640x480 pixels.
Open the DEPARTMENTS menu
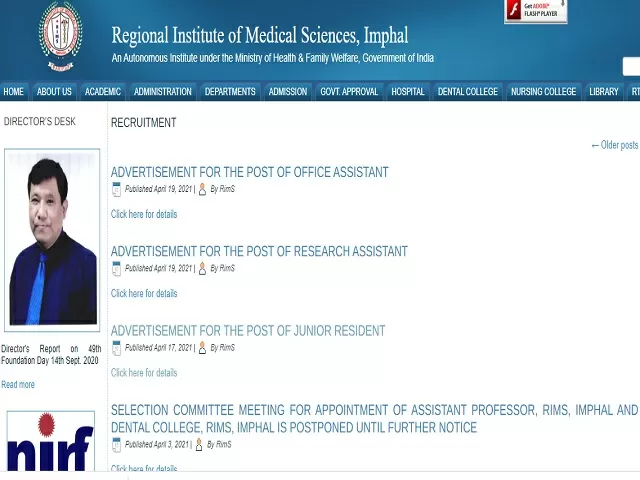(x=230, y=91)
